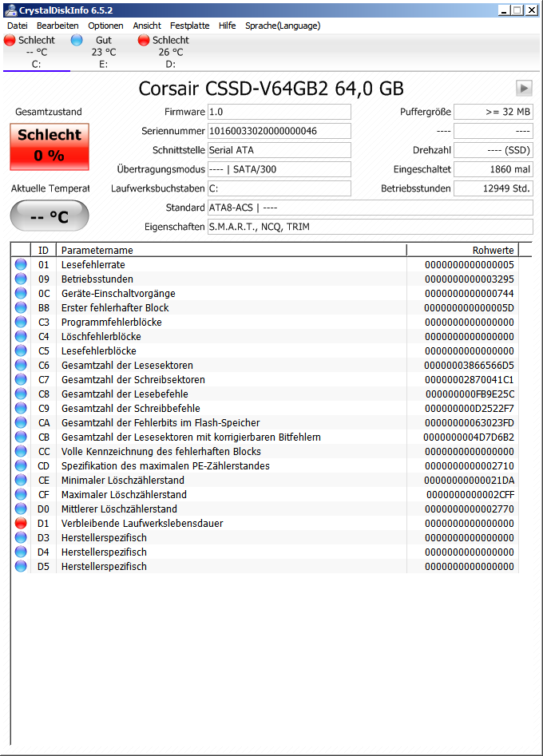The image size is (543, 756).
Task: Click the Corsair CSSD-V64GB2 64,0 GB title
Action: coord(271,89)
